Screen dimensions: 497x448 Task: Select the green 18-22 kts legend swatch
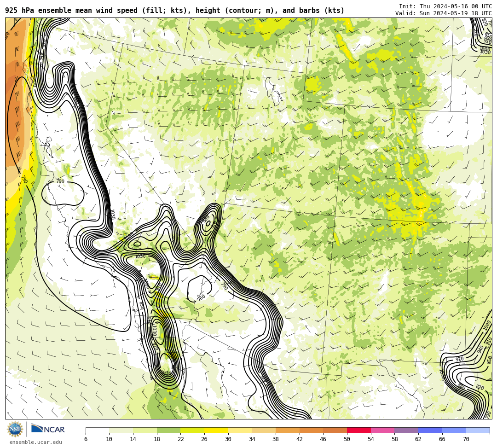click(168, 430)
